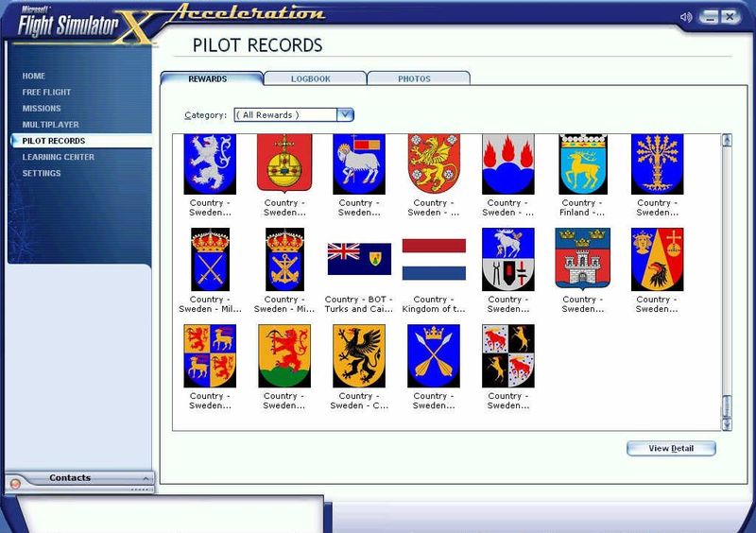Select the crowned crossed swords military badge

pos(210,260)
